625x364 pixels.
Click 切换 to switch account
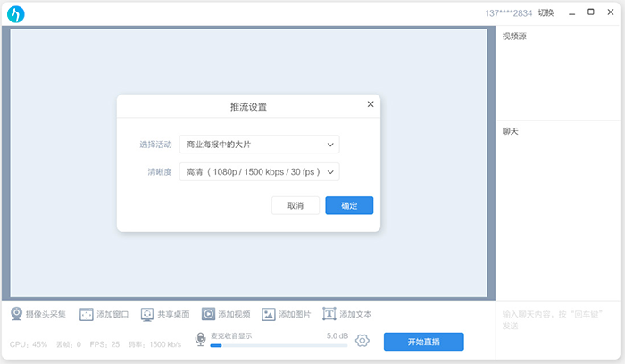546,12
